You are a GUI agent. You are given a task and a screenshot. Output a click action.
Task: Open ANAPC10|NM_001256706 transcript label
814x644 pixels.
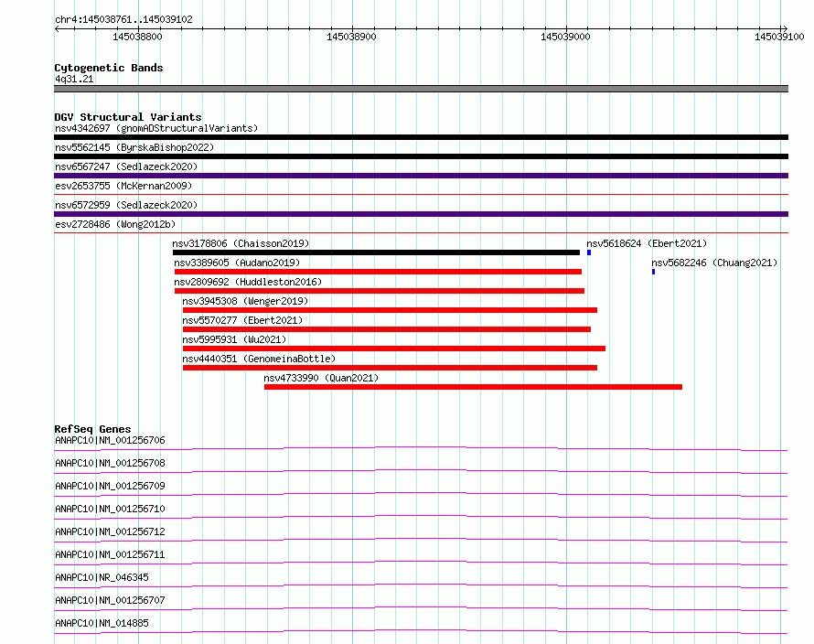(x=110, y=440)
